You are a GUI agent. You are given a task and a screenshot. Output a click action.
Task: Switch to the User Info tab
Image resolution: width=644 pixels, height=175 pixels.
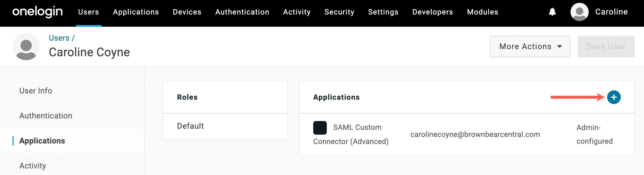[36, 91]
